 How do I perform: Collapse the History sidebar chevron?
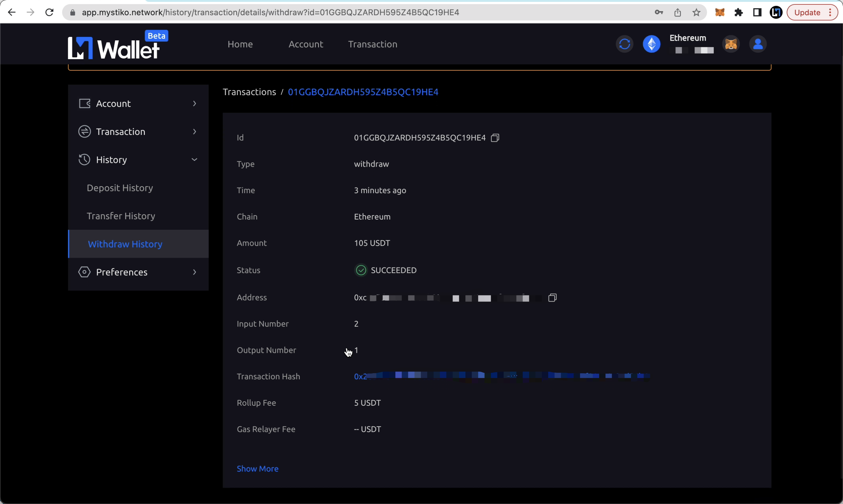point(195,160)
